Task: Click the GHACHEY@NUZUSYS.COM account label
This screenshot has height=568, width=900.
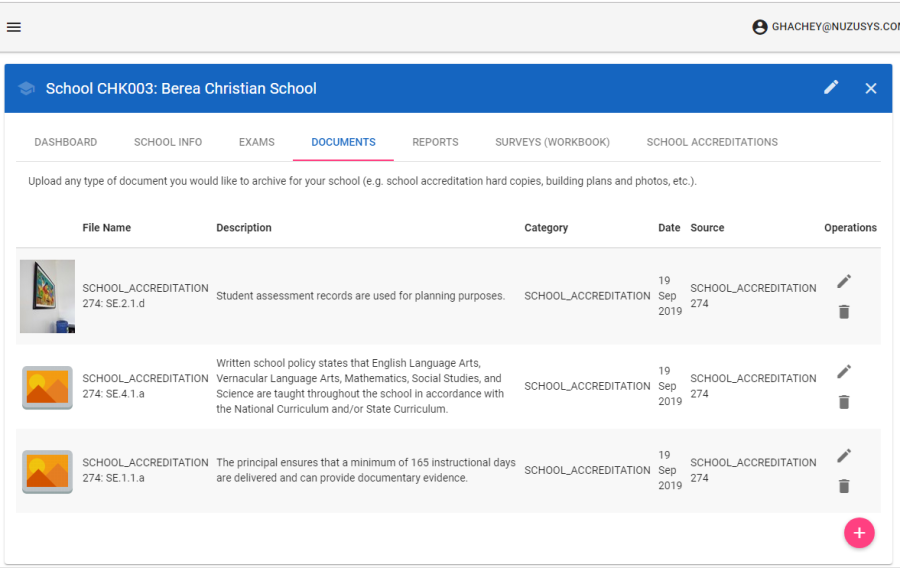Action: [835, 27]
